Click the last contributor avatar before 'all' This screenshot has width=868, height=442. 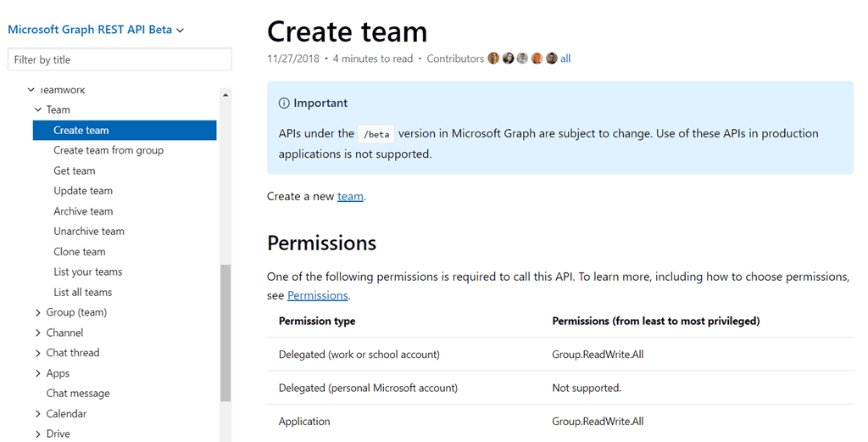tap(551, 59)
